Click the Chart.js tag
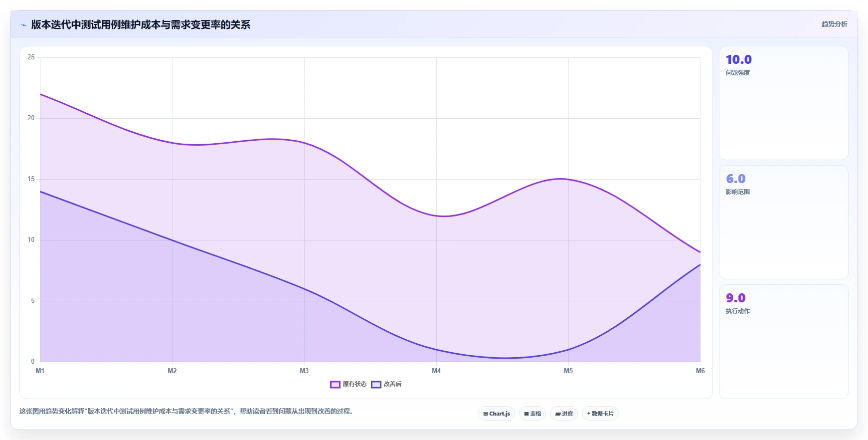The height and width of the screenshot is (440, 868). pos(497,414)
